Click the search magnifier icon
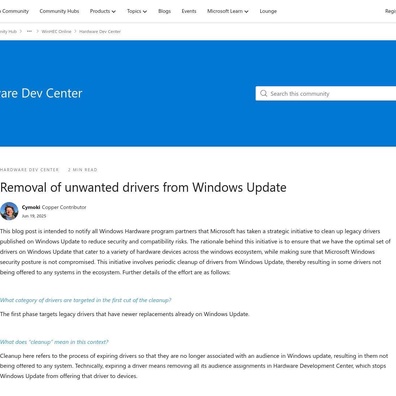 [263, 93]
